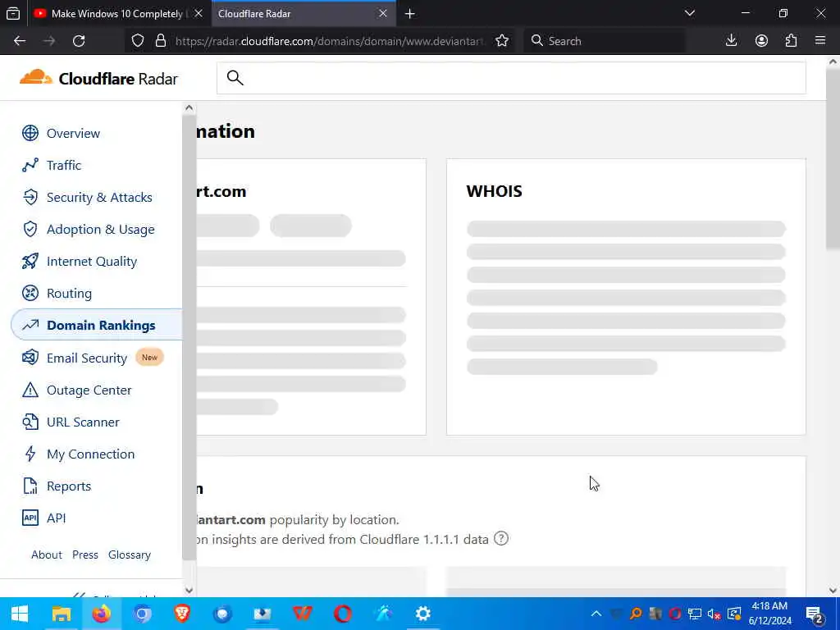
Task: Click the My Connection lightning icon
Action: click(30, 454)
